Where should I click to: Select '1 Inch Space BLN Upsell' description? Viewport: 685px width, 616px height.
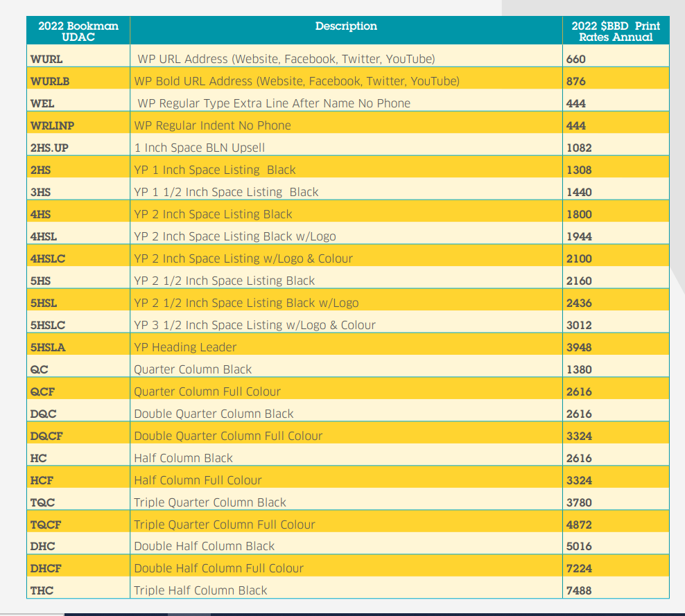coord(199,148)
